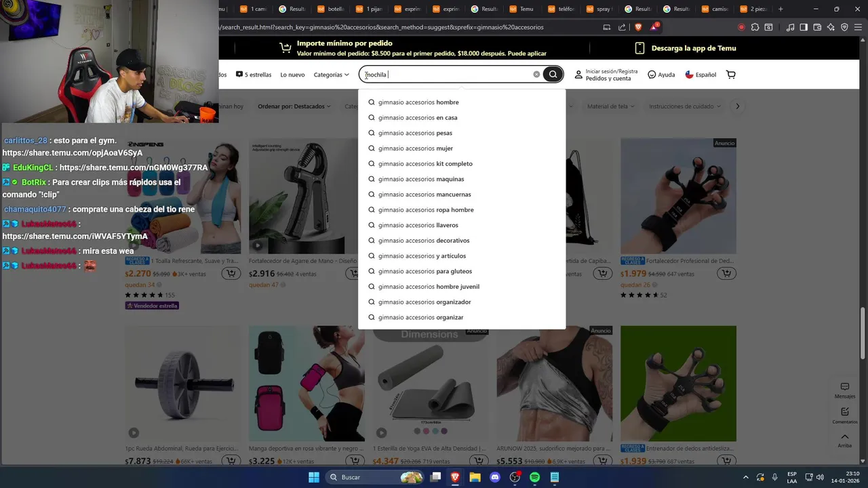Select suggestion gimnasio accesorios pesas
868x488 pixels.
462,133
